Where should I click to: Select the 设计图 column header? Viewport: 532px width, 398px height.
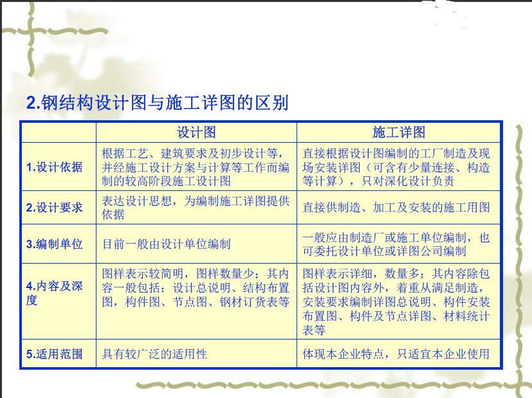(196, 132)
